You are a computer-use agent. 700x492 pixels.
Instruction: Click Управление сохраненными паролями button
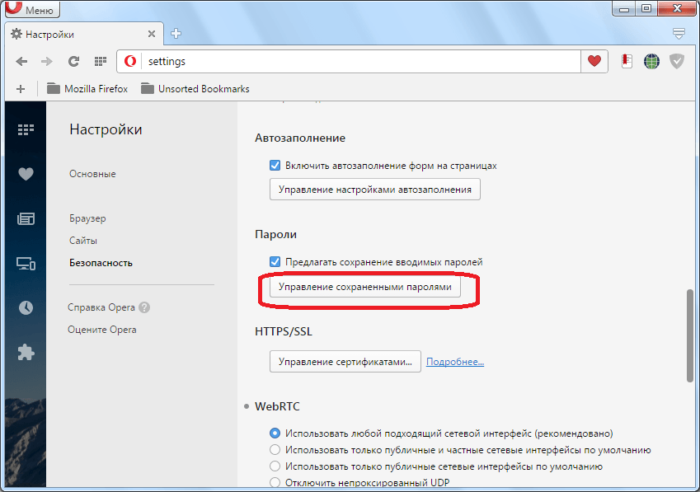tap(365, 287)
